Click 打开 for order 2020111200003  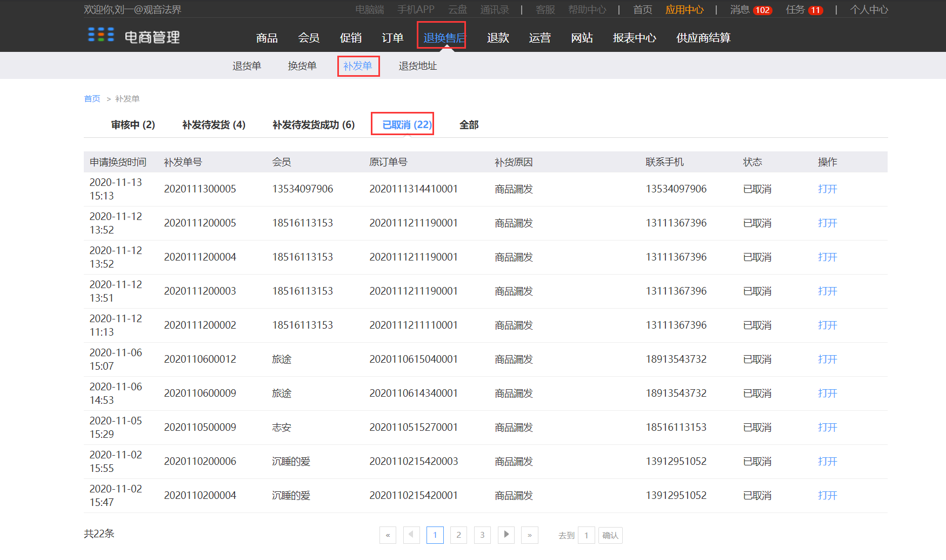pos(827,291)
